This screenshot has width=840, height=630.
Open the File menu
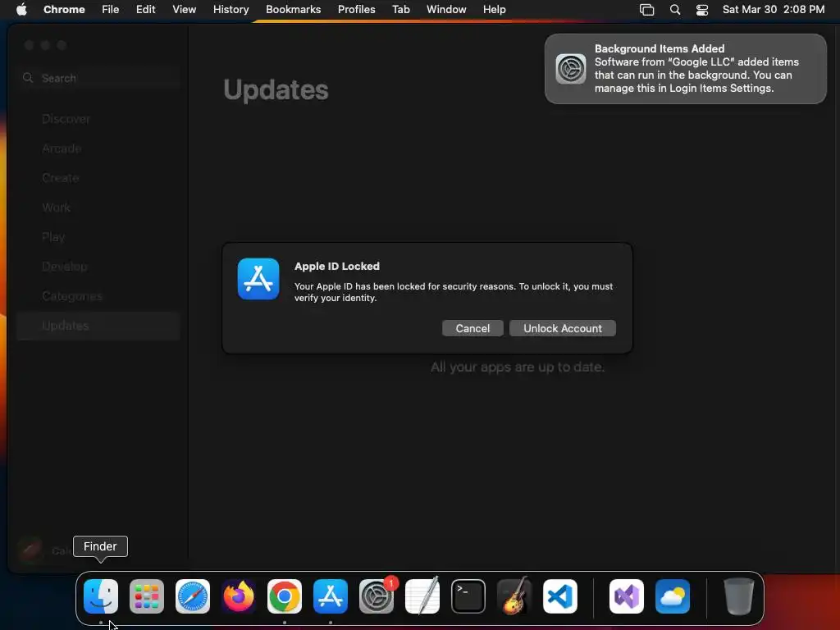point(111,9)
